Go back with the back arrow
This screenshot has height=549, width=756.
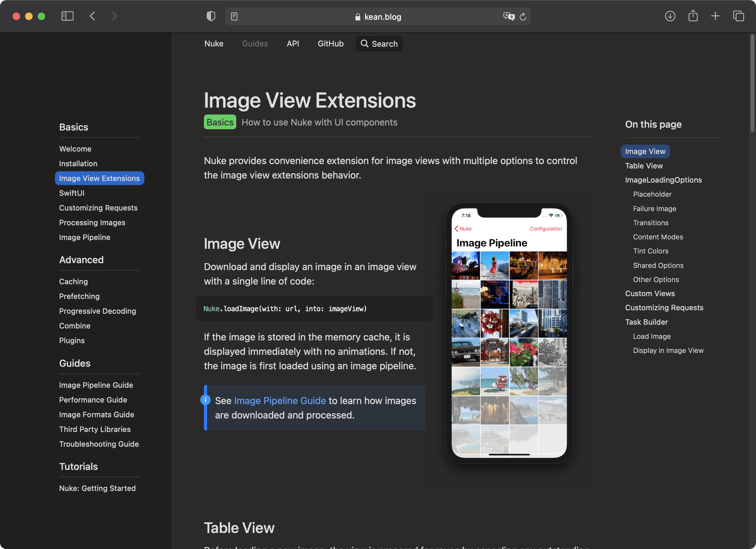pos(93,16)
